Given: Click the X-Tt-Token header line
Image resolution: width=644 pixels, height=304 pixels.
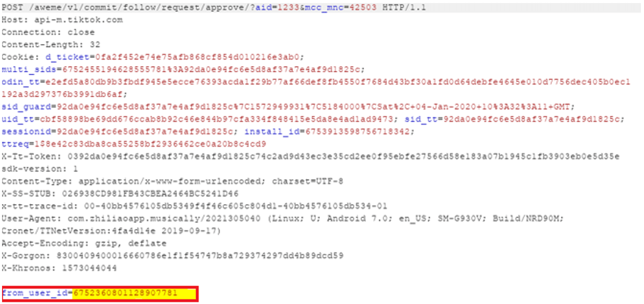Looking at the screenshot, I should pos(311,157).
